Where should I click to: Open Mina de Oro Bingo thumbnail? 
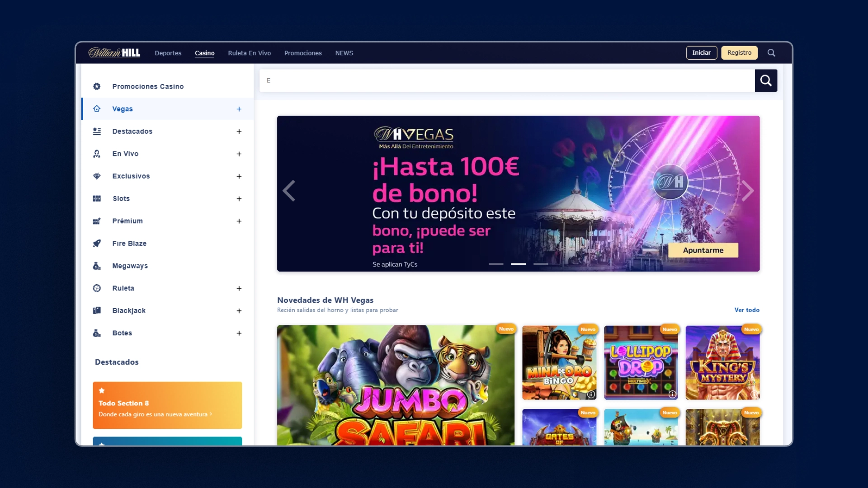(x=559, y=362)
